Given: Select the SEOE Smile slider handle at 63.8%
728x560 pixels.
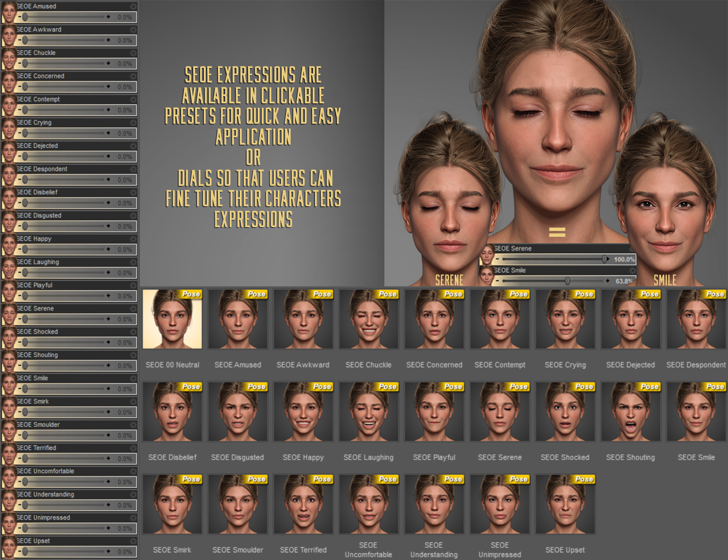Looking at the screenshot, I should click(x=568, y=280).
